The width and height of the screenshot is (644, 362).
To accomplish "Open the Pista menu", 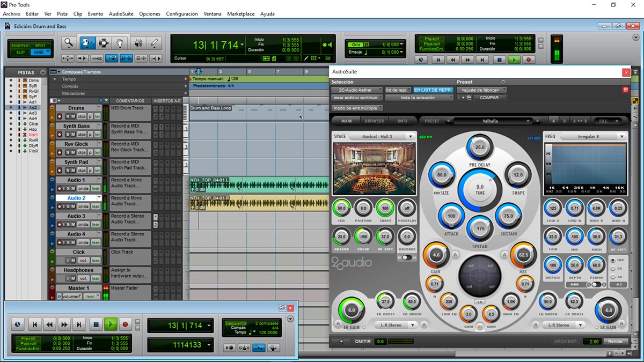I will 62,14.
